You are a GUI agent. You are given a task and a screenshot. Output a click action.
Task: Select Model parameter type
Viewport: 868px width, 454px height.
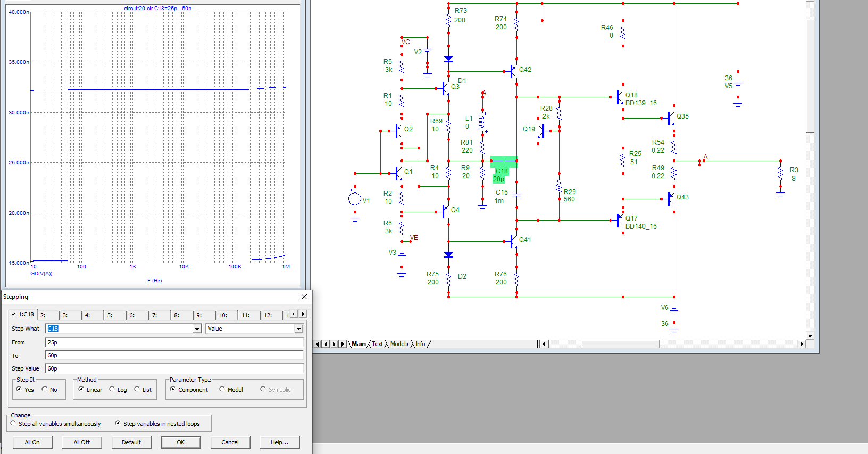coord(231,390)
